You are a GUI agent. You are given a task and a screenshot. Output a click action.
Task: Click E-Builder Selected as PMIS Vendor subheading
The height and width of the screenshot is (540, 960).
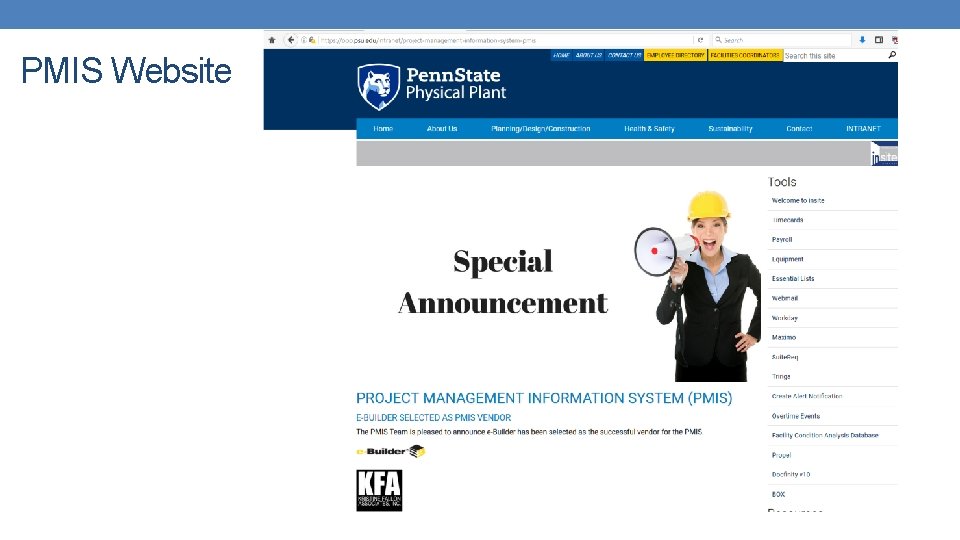pos(433,418)
